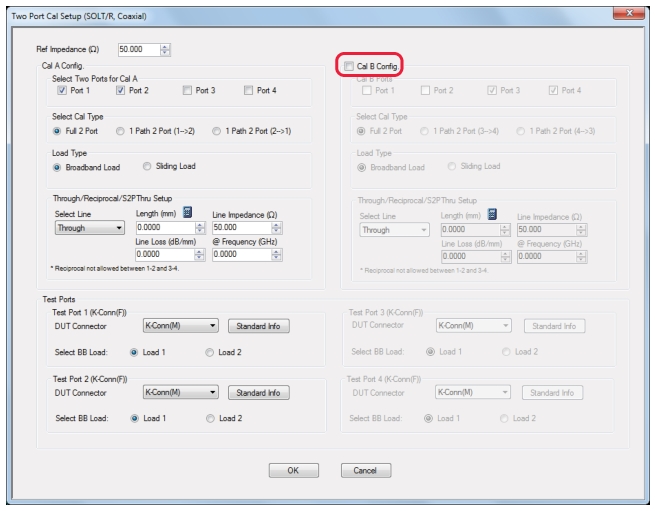Check Port 4 for Cal A

(x=250, y=91)
